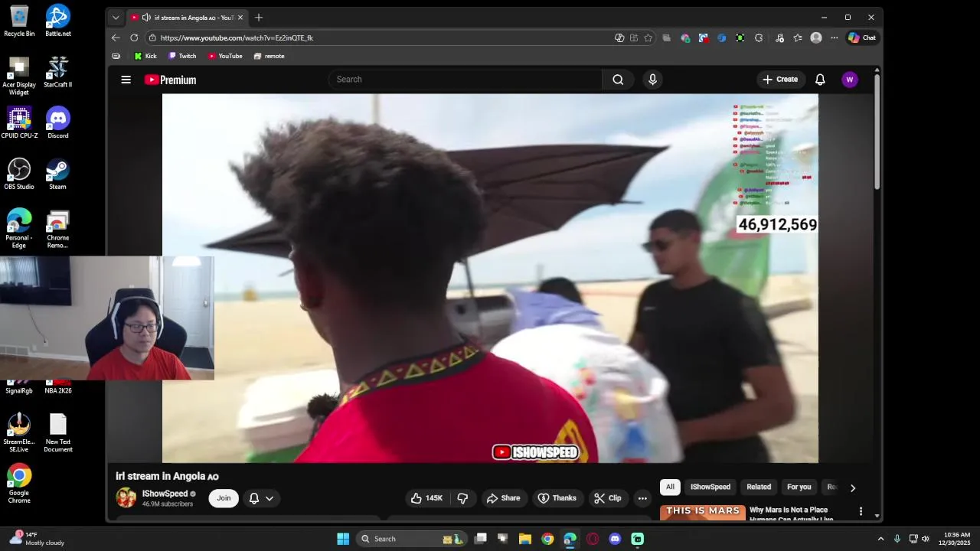Clip the video using Clip button
The width and height of the screenshot is (980, 551).
point(608,498)
